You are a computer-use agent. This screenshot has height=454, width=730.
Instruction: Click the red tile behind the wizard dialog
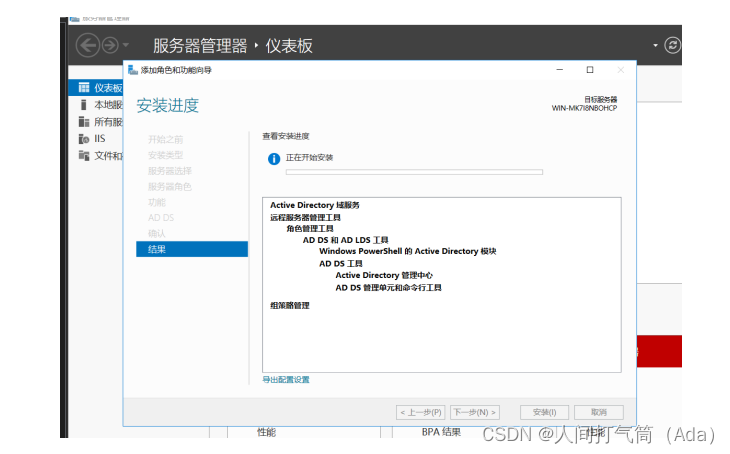[x=659, y=351]
